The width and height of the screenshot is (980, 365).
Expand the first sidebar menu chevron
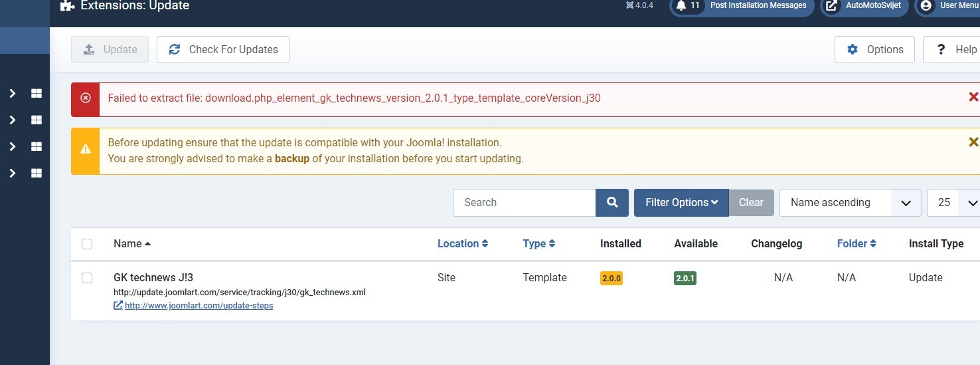[x=13, y=94]
